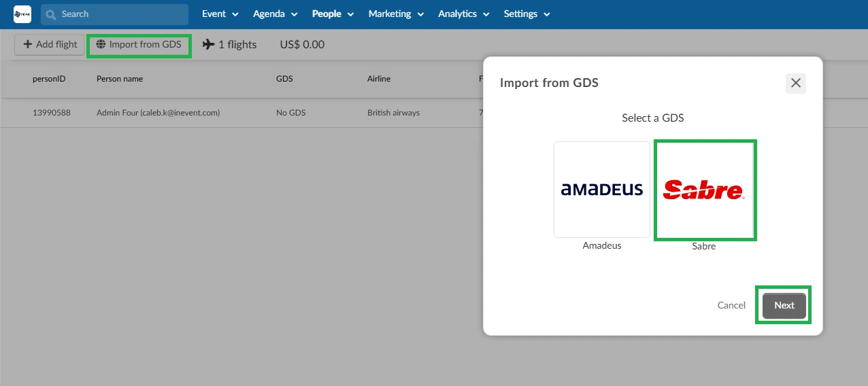Open the People menu
The height and width of the screenshot is (386, 868).
[x=333, y=14]
